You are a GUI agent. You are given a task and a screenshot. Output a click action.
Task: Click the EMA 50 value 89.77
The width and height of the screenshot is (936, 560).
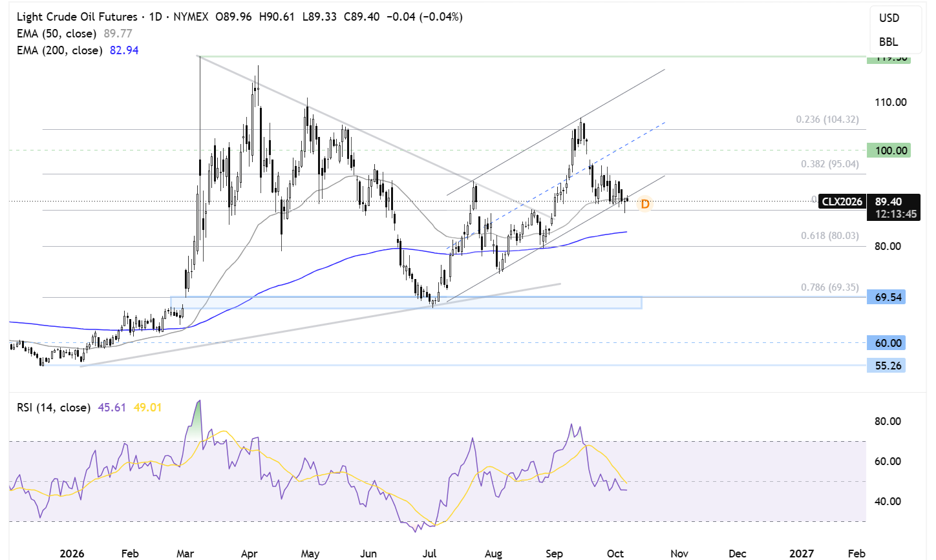coord(118,34)
